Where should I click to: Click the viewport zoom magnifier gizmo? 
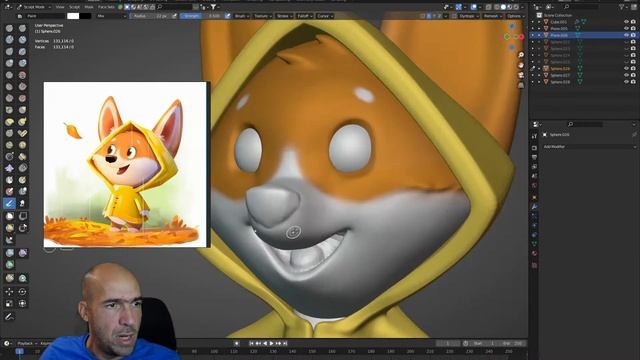click(x=521, y=55)
